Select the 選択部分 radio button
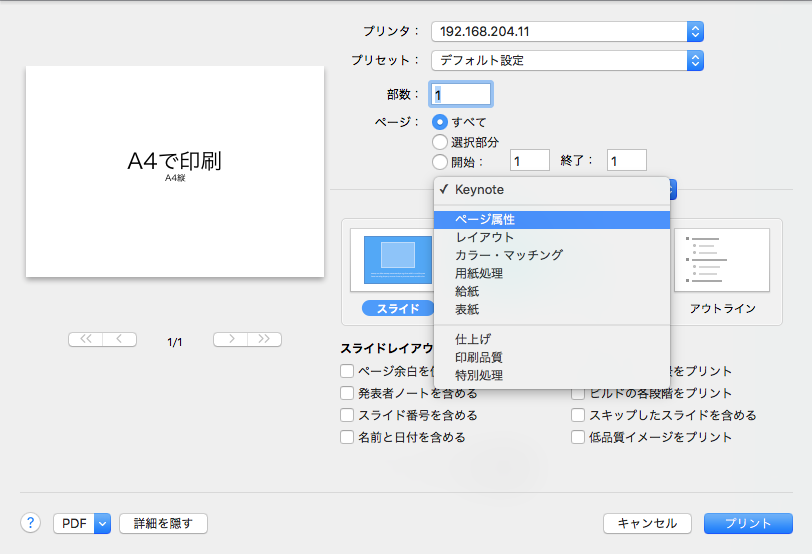This screenshot has height=554, width=812. pos(439,142)
